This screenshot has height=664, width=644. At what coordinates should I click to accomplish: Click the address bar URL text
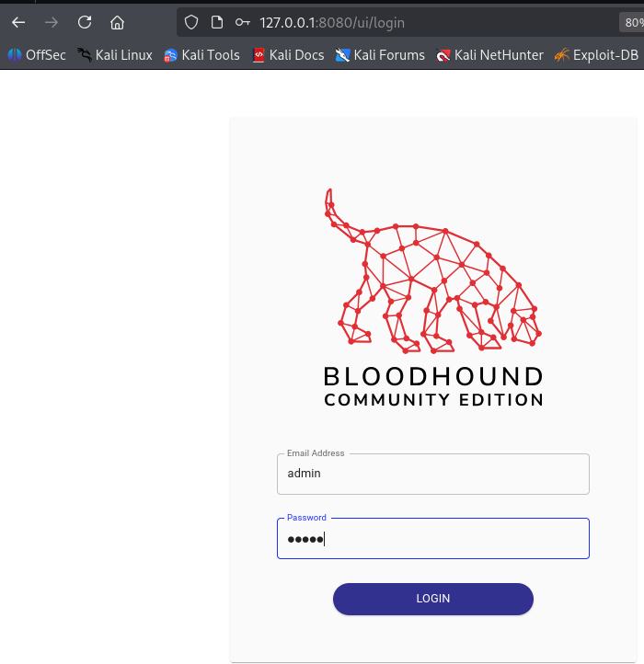(x=332, y=22)
